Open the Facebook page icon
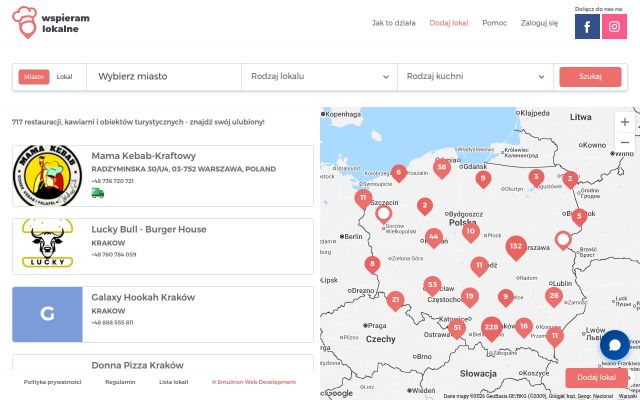Image resolution: width=640 pixels, height=400 pixels. pos(587,27)
